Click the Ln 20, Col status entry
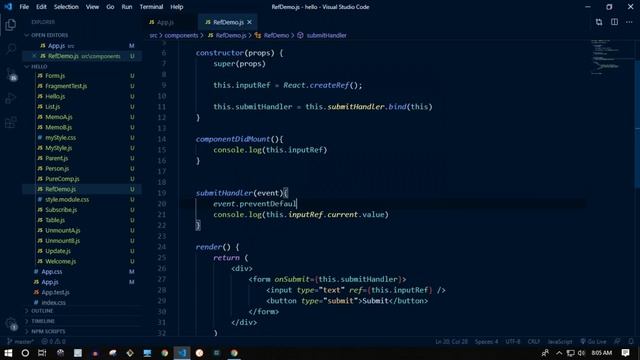This screenshot has height=360, width=640. click(x=451, y=341)
